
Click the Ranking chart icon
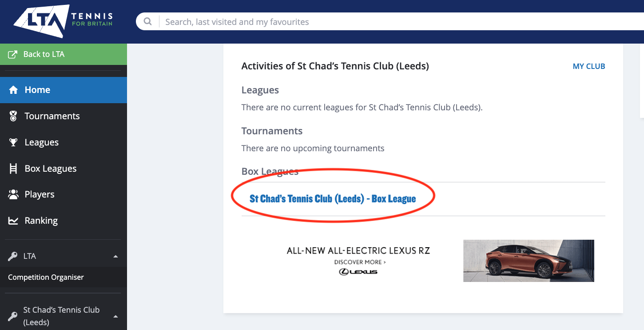coord(13,221)
